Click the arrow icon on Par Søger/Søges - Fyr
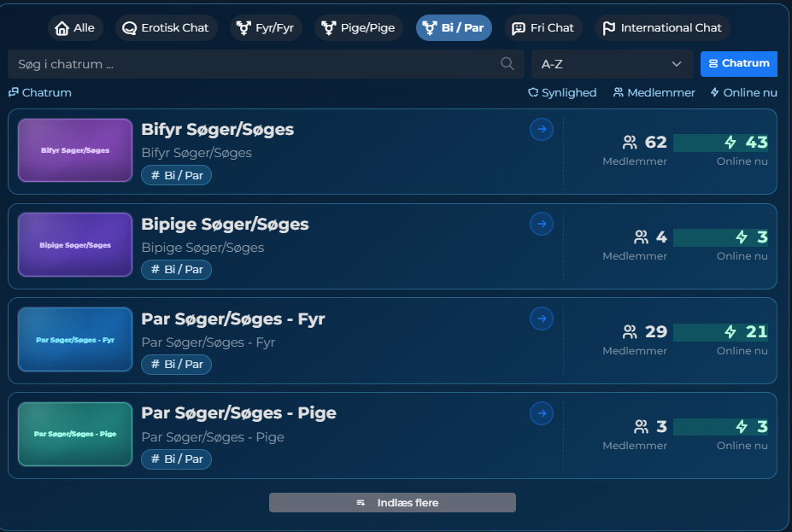The image size is (792, 532). click(x=541, y=319)
